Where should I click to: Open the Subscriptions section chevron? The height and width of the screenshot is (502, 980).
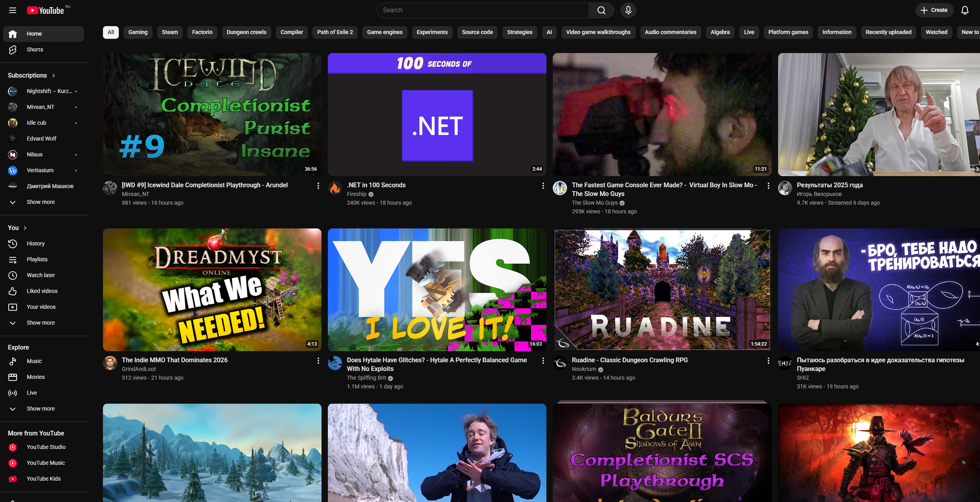click(x=53, y=75)
